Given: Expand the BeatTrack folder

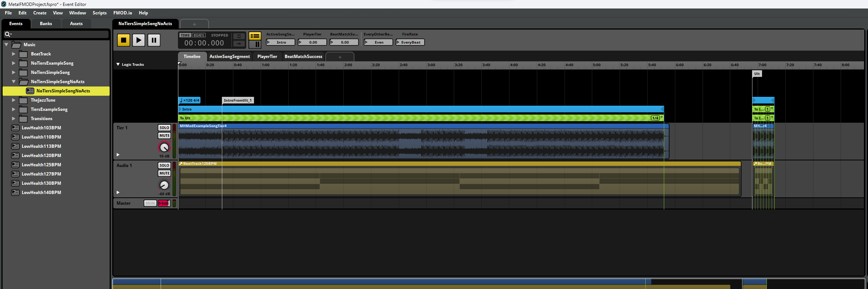Looking at the screenshot, I should point(14,54).
